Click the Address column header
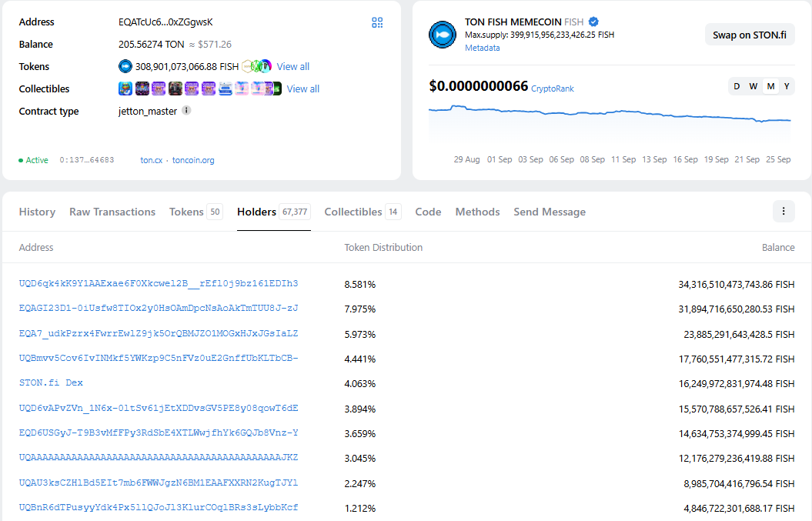The image size is (812, 521). click(x=36, y=248)
